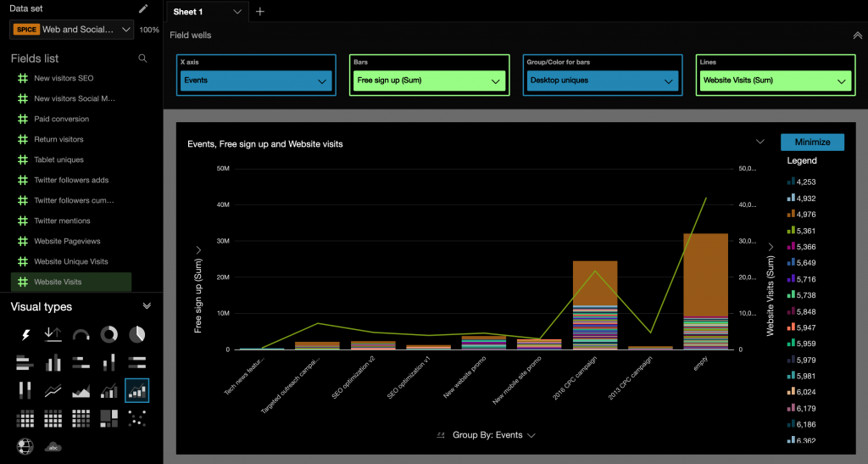Select the area chart visual type
Viewport: 868px width, 464px height.
click(81, 391)
